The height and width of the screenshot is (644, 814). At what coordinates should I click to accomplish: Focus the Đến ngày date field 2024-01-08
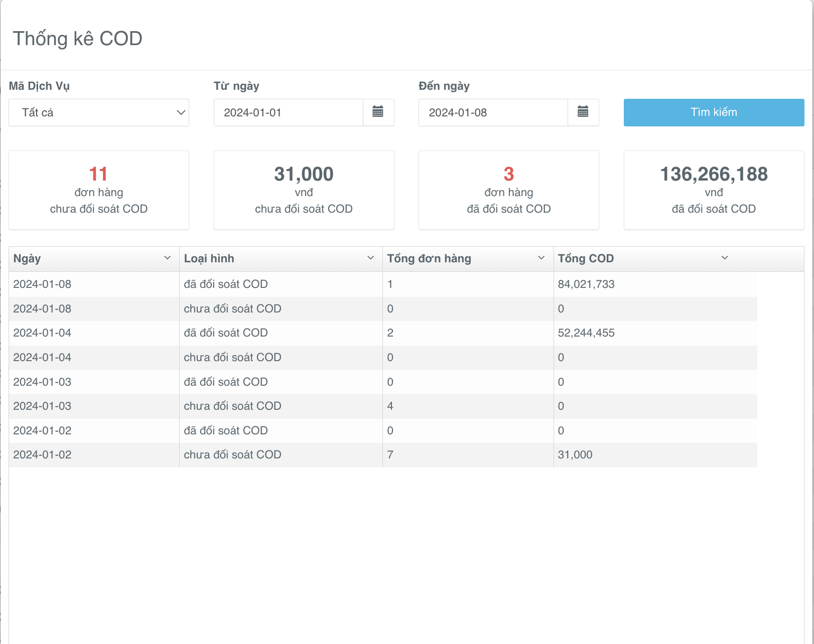click(493, 112)
